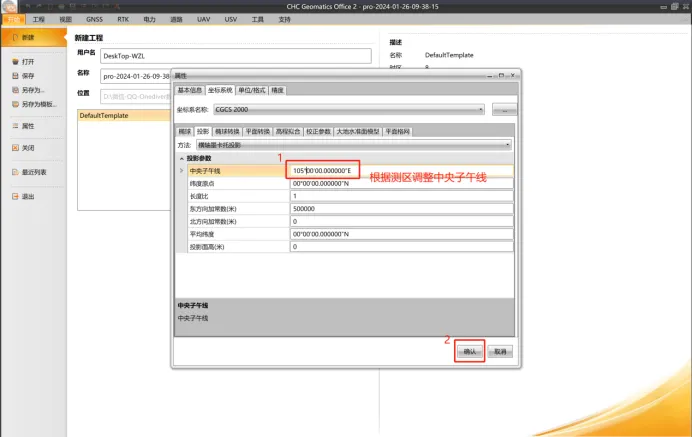Click the 名称 project name field
Image resolution: width=692 pixels, height=437 pixels.
[x=135, y=76]
